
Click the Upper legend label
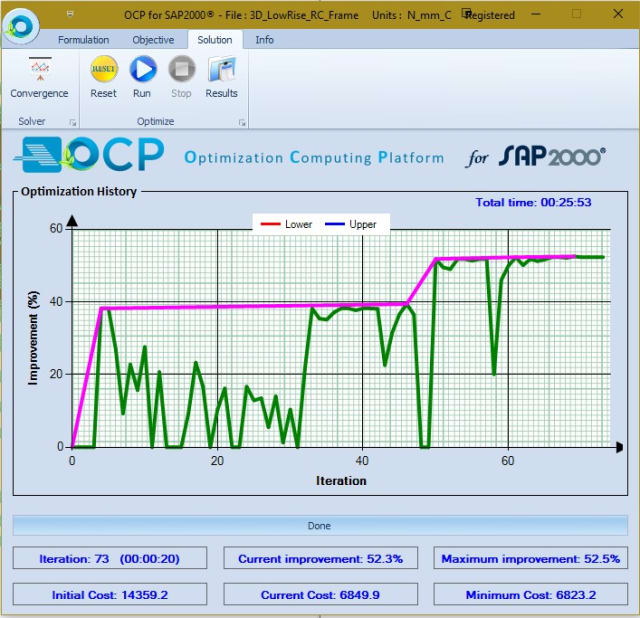coord(363,225)
